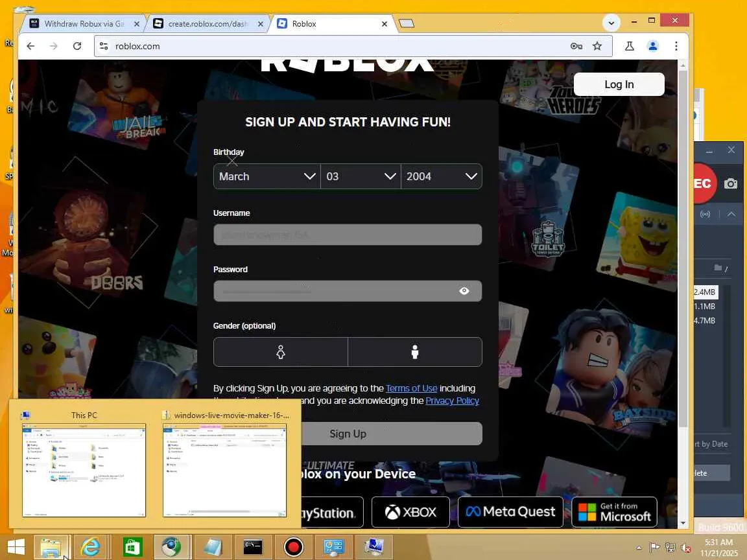The height and width of the screenshot is (560, 747).
Task: Open Windows Store taskbar icon
Action: tap(132, 548)
